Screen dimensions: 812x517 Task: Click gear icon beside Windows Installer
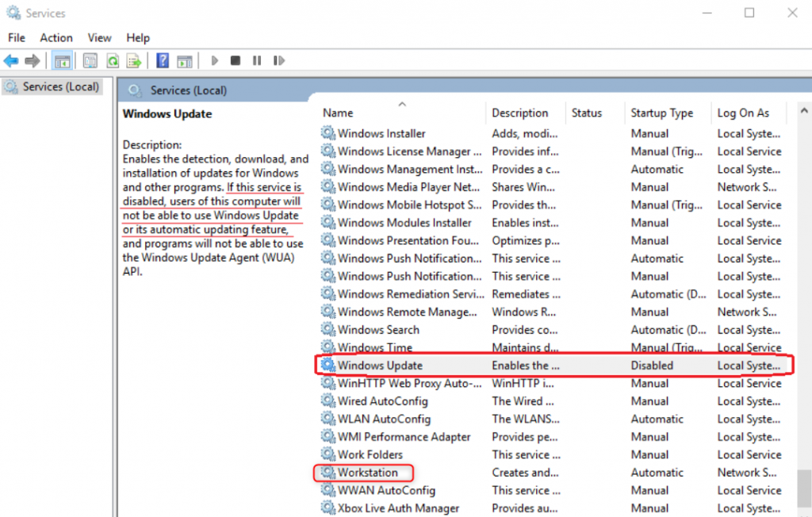(327, 133)
